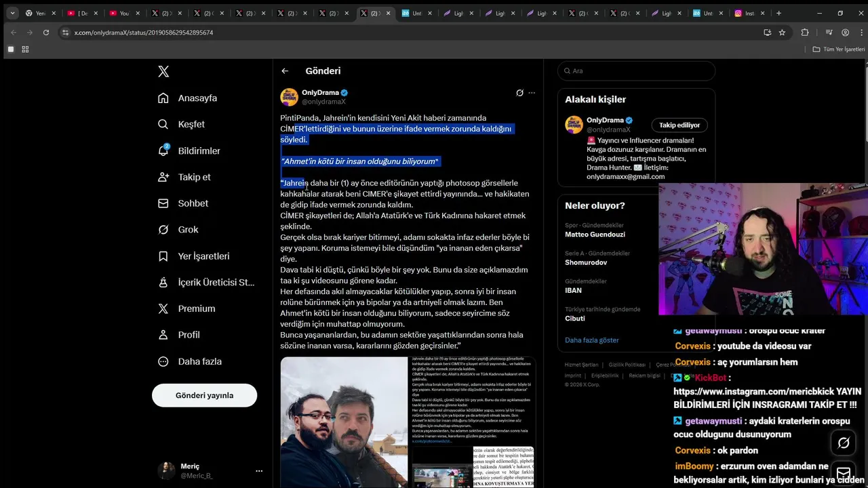Open Profil page

pos(179,335)
